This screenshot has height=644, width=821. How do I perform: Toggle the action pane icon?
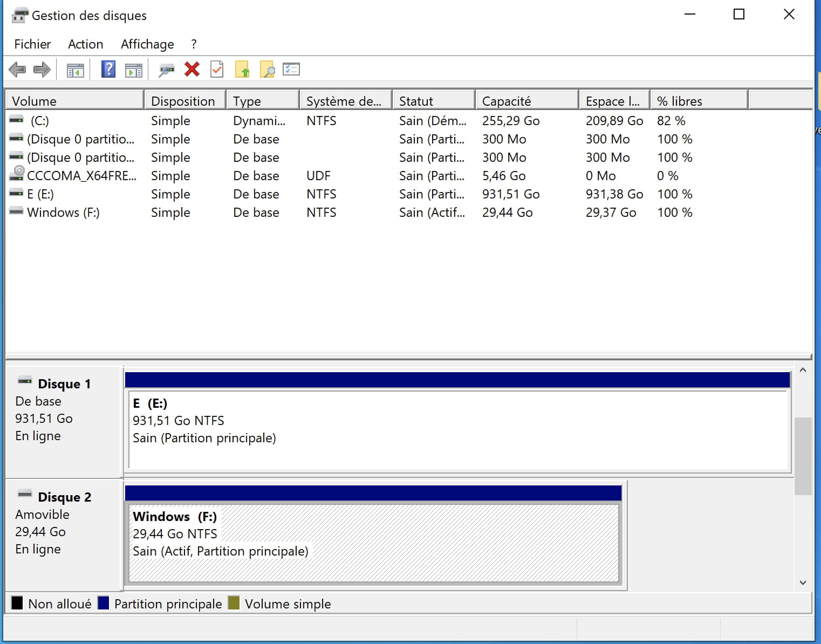[x=133, y=70]
